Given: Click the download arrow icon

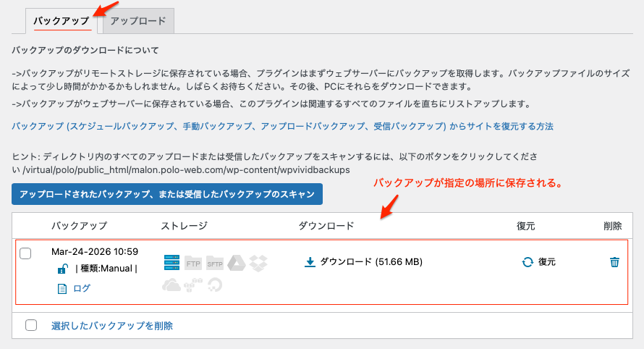Looking at the screenshot, I should point(310,262).
